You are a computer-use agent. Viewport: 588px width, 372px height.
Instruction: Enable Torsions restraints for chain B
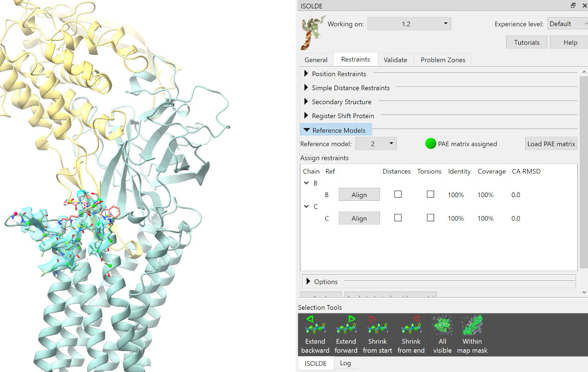pyautogui.click(x=430, y=194)
